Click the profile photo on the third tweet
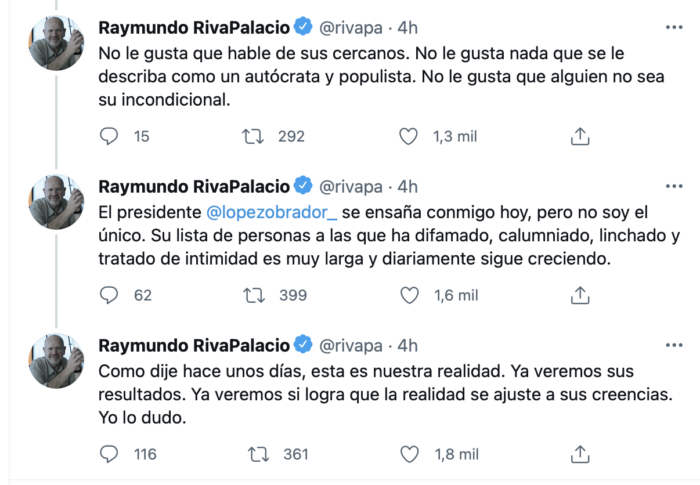Image resolution: width=700 pixels, height=485 pixels. pyautogui.click(x=56, y=361)
